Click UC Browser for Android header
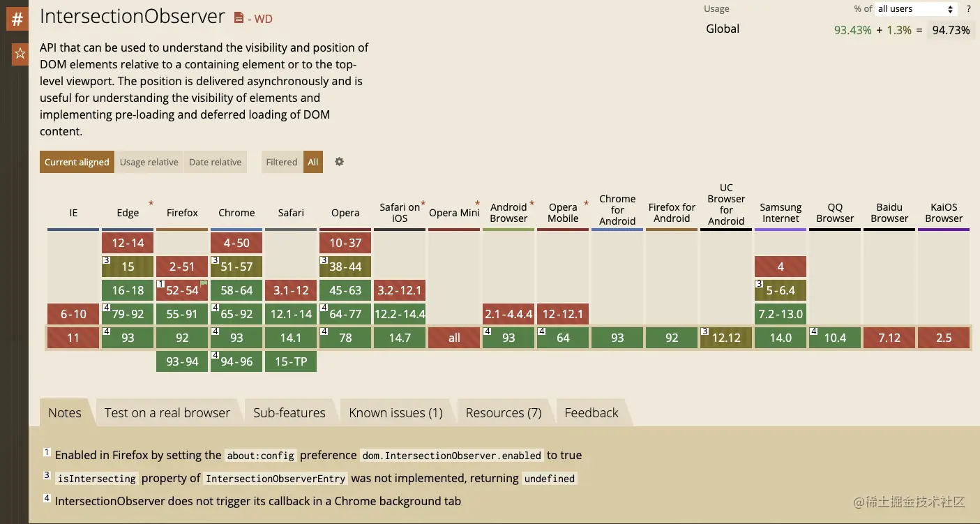The width and height of the screenshot is (980, 524). coord(726,204)
